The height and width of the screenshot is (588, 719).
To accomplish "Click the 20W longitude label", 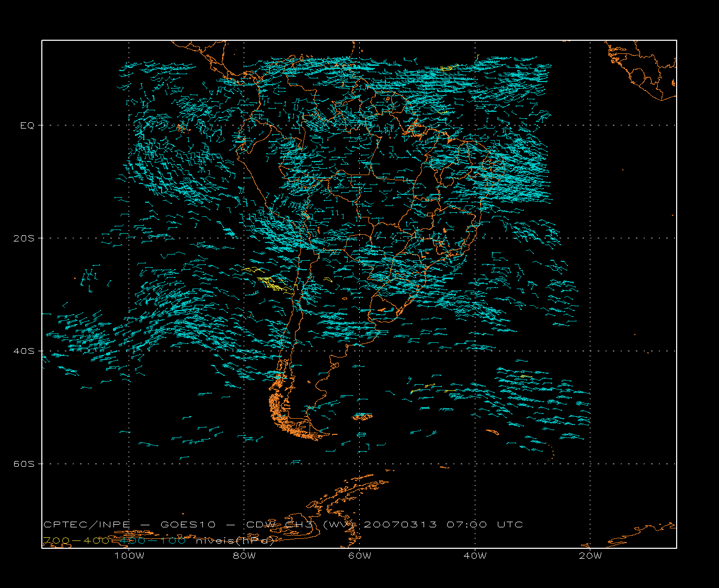I will click(x=590, y=556).
